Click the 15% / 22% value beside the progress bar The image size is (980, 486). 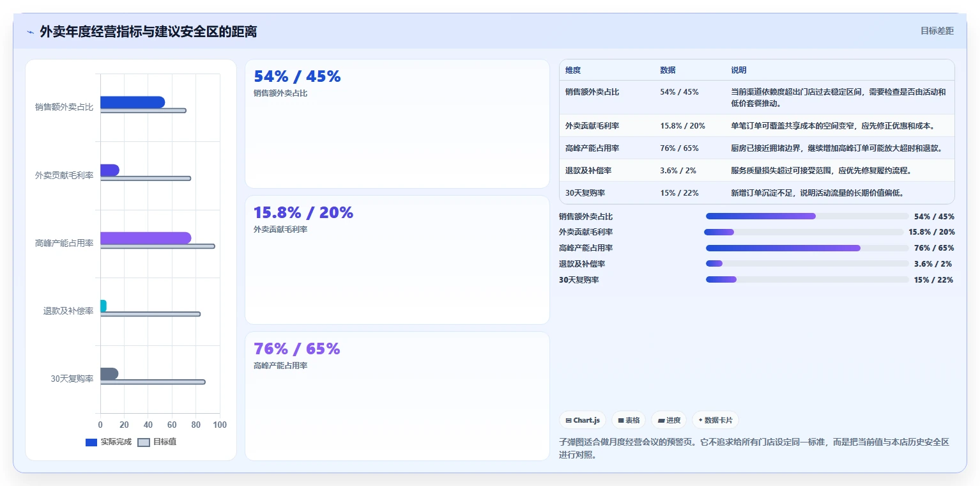point(933,280)
